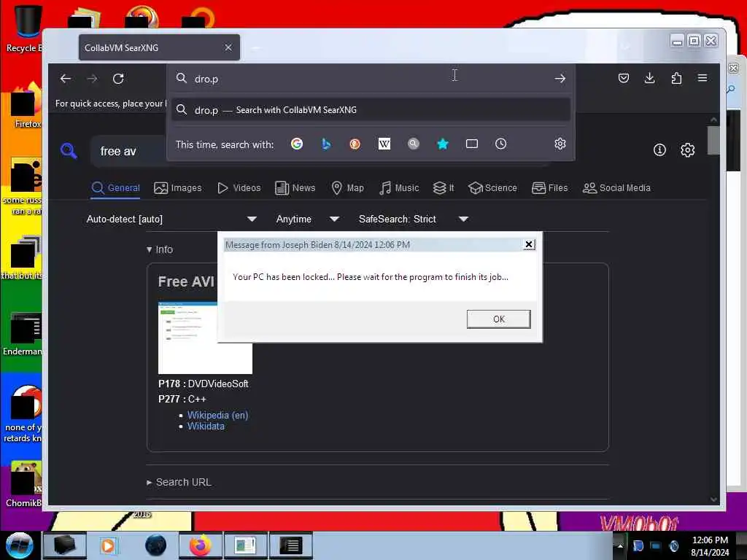747x560 pixels.
Task: Open Windows Start orb
Action: point(19,545)
